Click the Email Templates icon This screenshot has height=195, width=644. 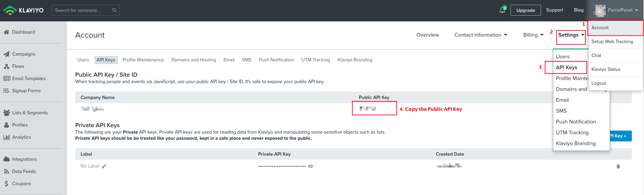(7, 78)
